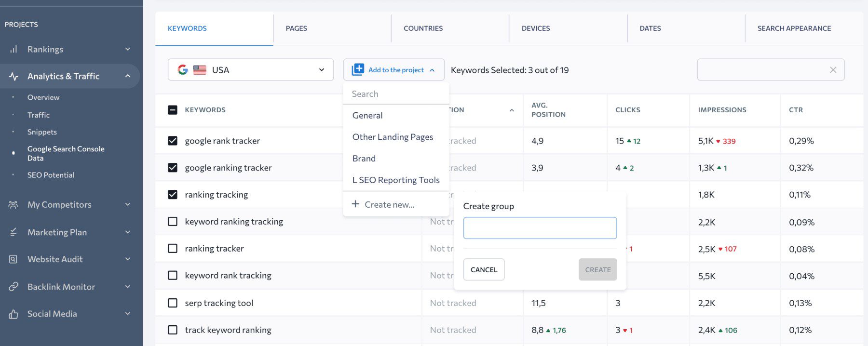Click the Analytics & Traffic pulse icon
This screenshot has width=868, height=346.
point(14,76)
